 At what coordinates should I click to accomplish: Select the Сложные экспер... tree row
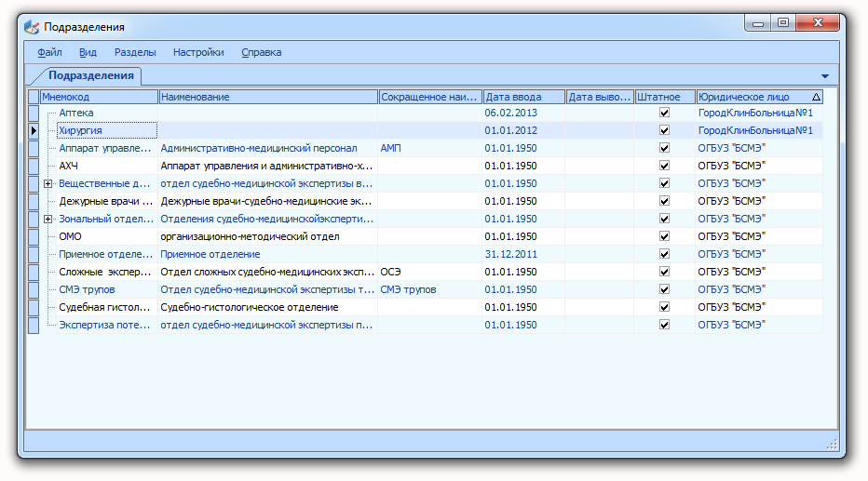(x=105, y=272)
